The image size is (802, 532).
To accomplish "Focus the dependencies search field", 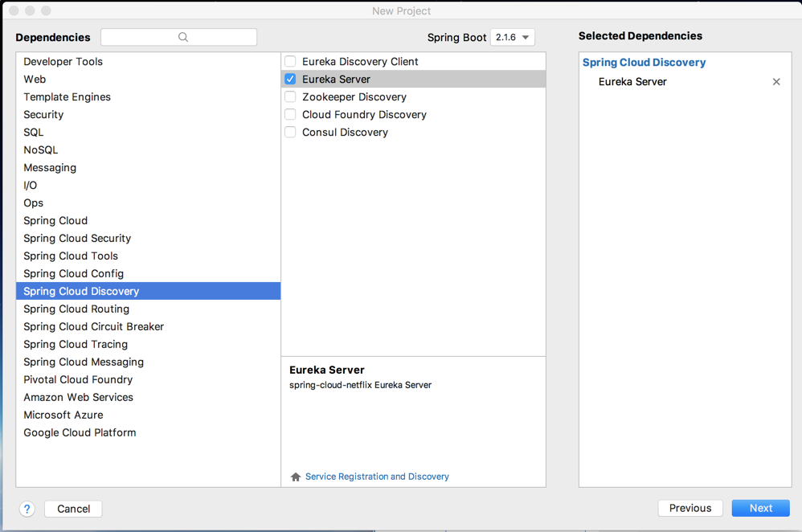I will (178, 37).
